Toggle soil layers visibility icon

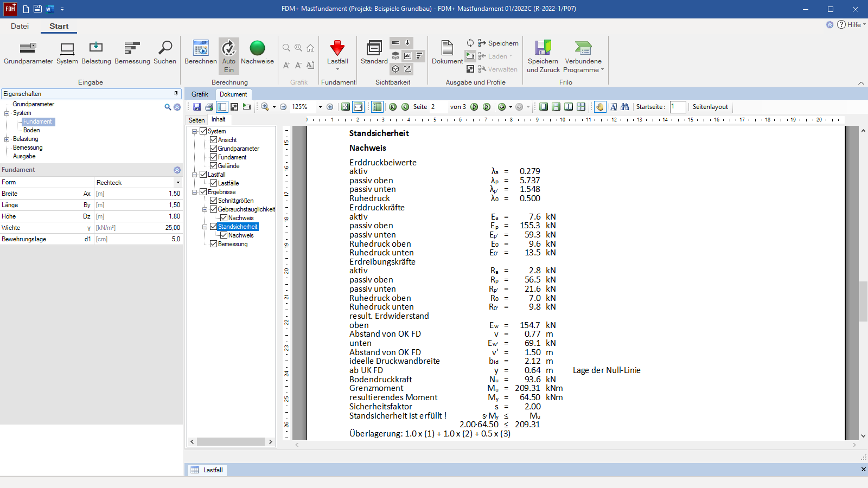pyautogui.click(x=396, y=56)
